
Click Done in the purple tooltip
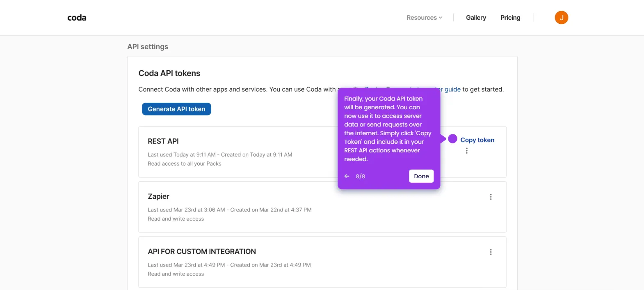point(421,176)
